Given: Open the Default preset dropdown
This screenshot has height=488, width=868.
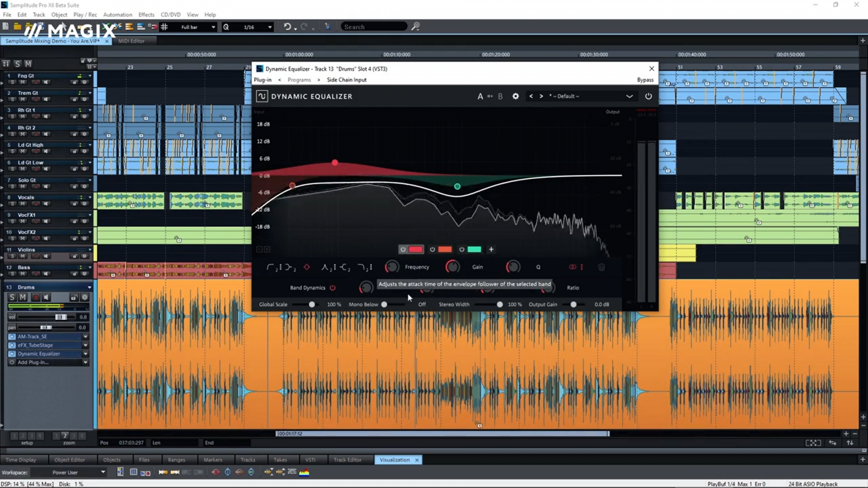Looking at the screenshot, I should click(629, 97).
